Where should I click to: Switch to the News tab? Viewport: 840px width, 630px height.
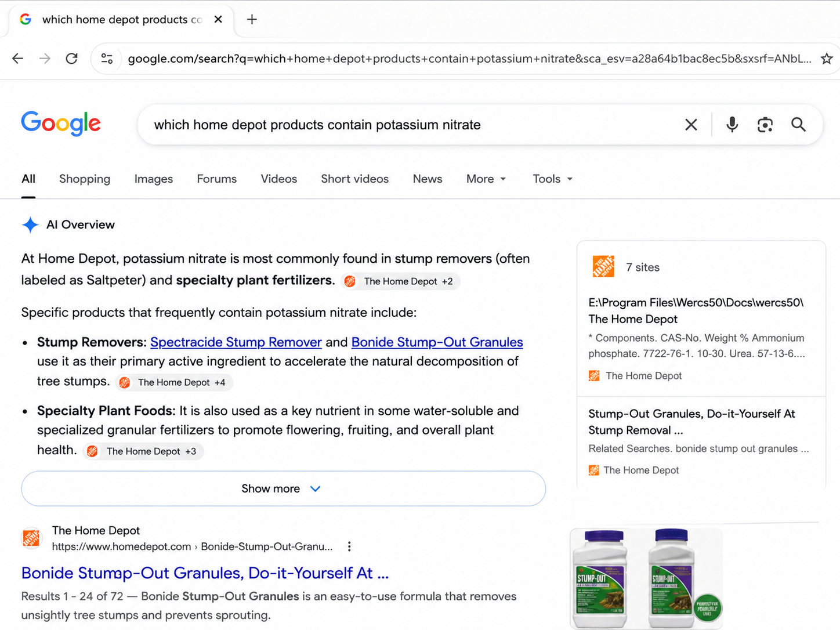coord(428,179)
